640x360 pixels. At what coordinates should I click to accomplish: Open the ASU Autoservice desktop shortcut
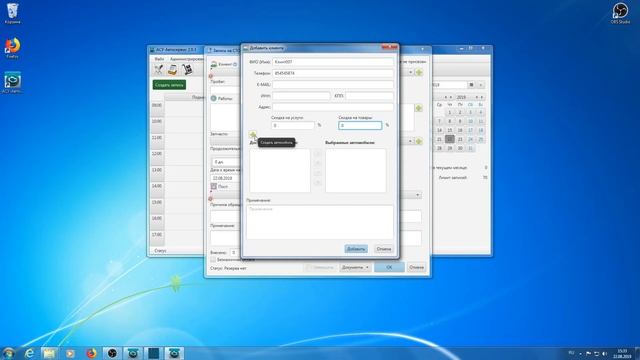[x=12, y=82]
